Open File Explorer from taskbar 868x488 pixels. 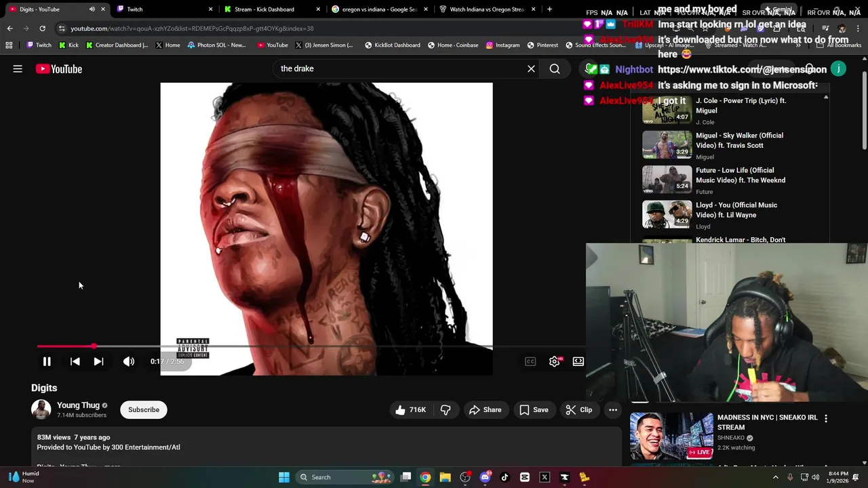coord(445,477)
